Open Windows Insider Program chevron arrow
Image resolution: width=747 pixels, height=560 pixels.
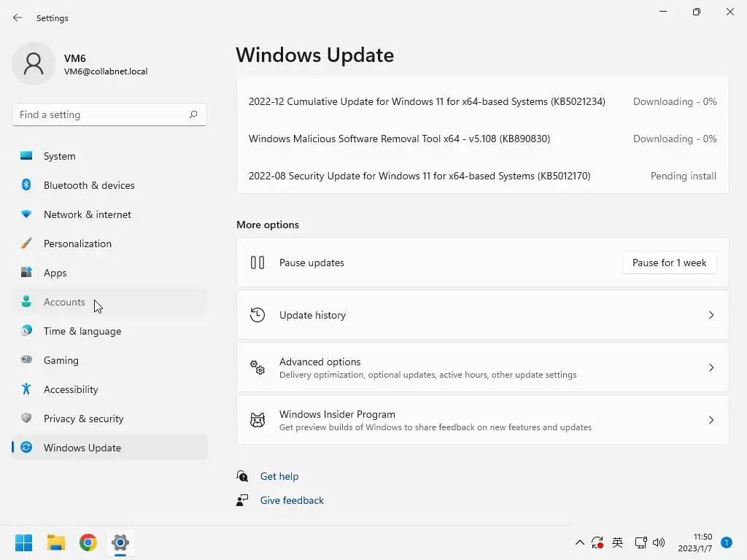tap(711, 420)
